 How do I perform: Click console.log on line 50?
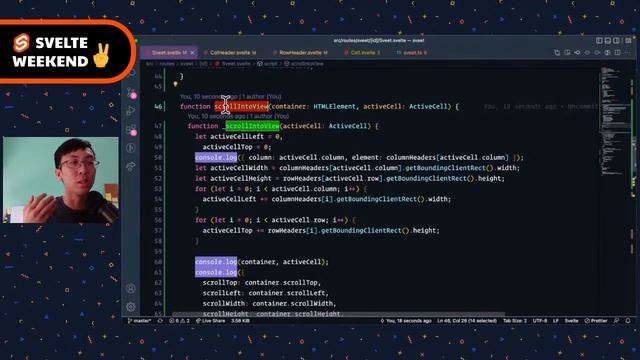[216, 157]
